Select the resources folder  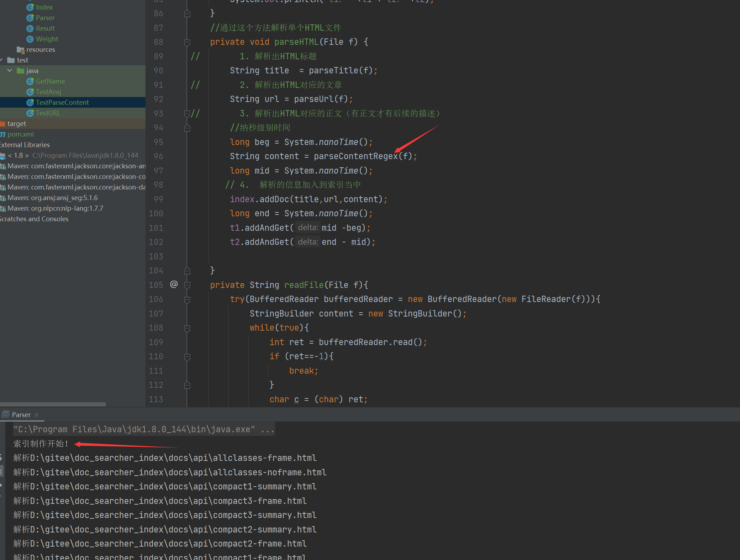pyautogui.click(x=41, y=49)
